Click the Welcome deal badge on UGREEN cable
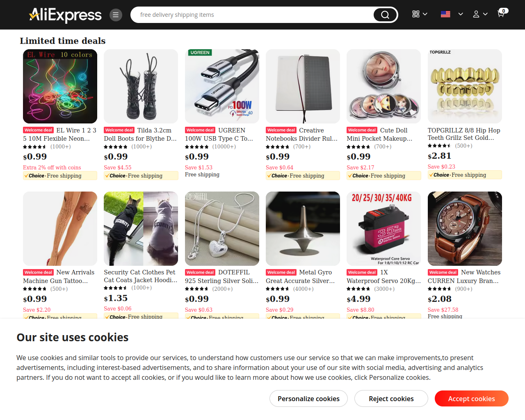The width and height of the screenshot is (525, 420). click(200, 130)
